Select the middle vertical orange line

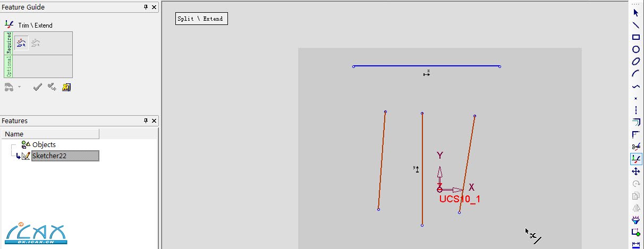click(422, 169)
